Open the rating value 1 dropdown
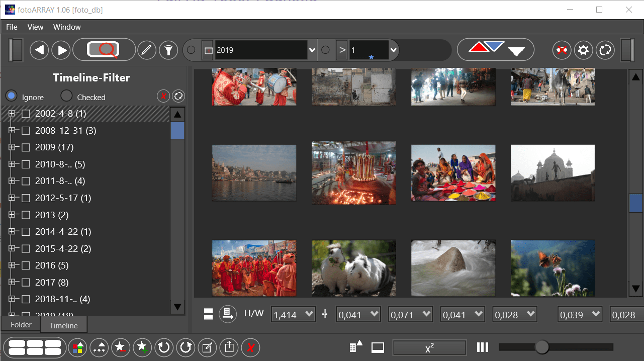Screen dimensions: 644x361 point(394,50)
